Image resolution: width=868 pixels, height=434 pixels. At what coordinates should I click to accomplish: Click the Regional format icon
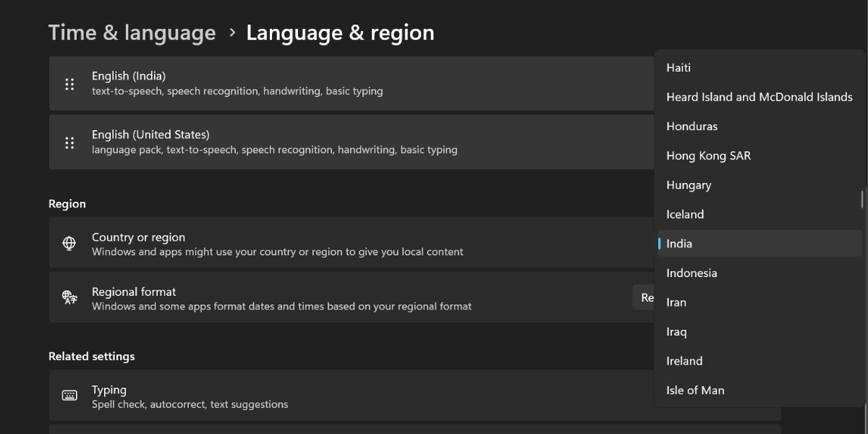pos(69,297)
